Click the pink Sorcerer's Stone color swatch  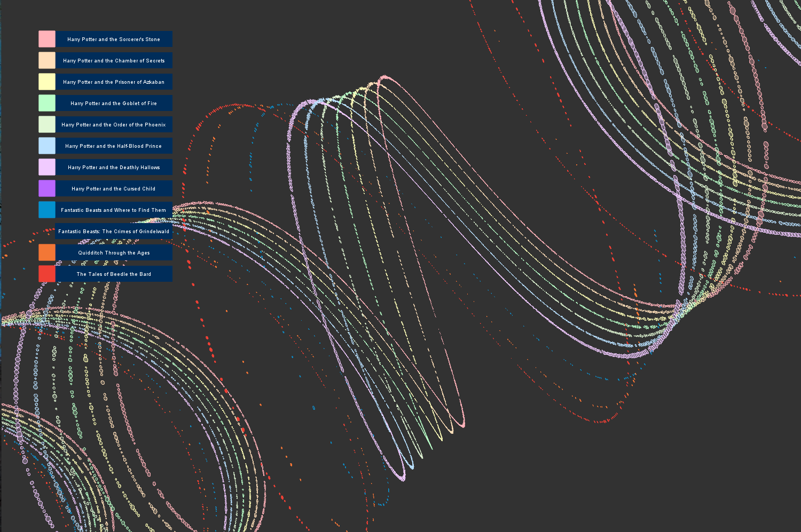pyautogui.click(x=47, y=39)
